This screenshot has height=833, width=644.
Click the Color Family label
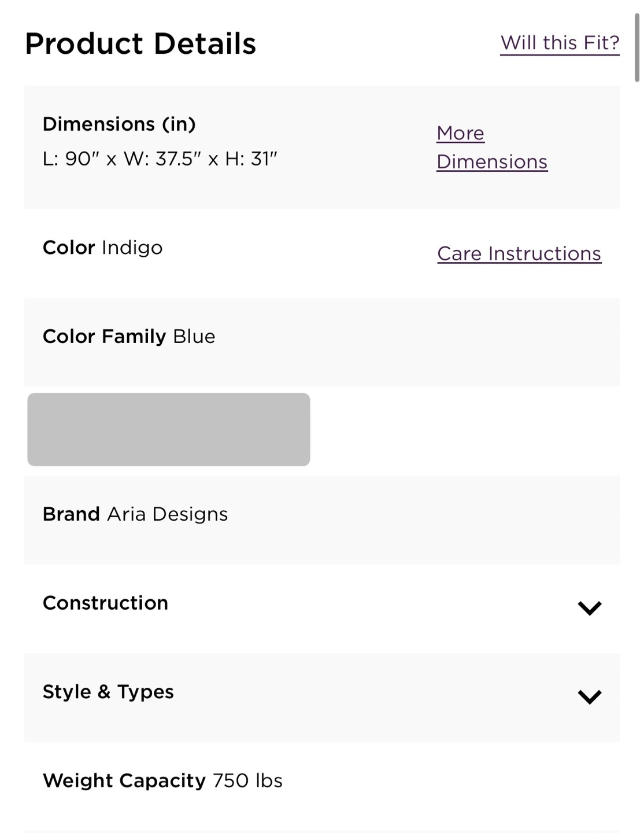pos(104,336)
